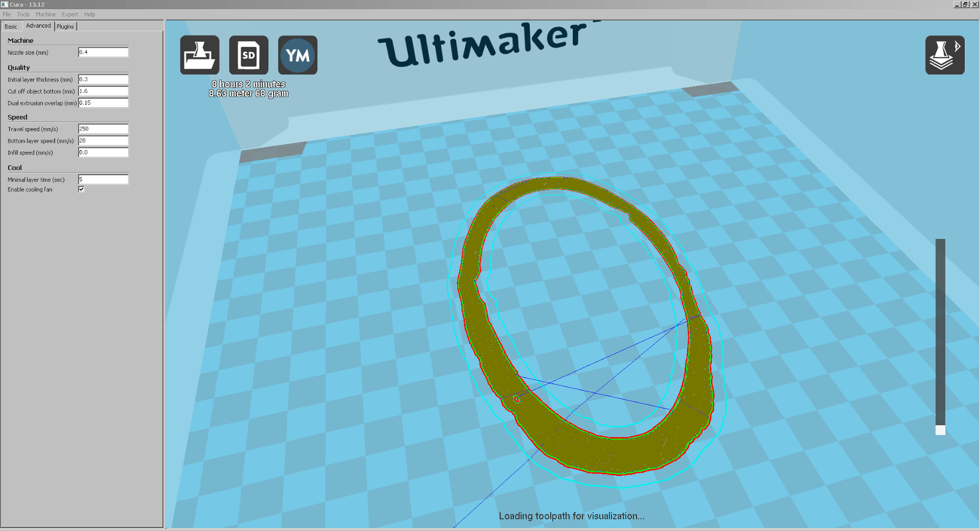The image size is (980, 531).
Task: Click the 'Nozzle size (mm)' label
Action: coord(28,53)
